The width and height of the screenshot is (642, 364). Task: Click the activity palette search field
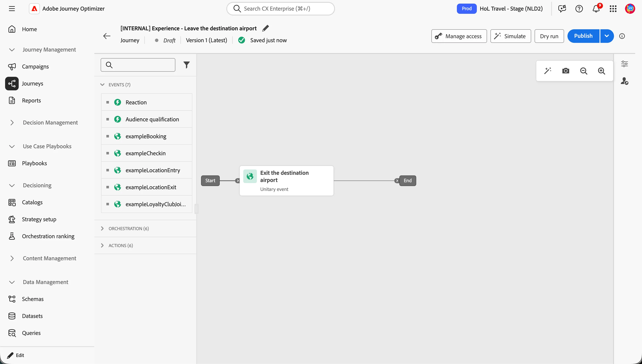click(138, 65)
